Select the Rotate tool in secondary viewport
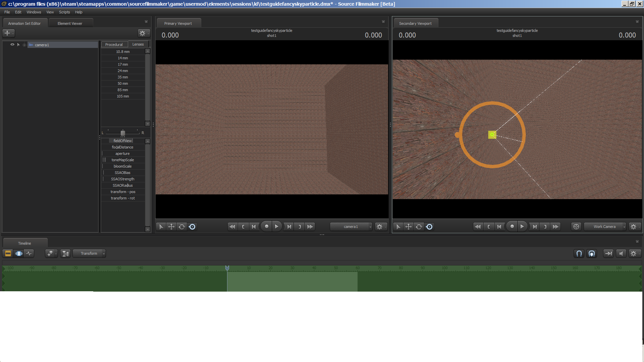644x362 pixels. point(419,227)
